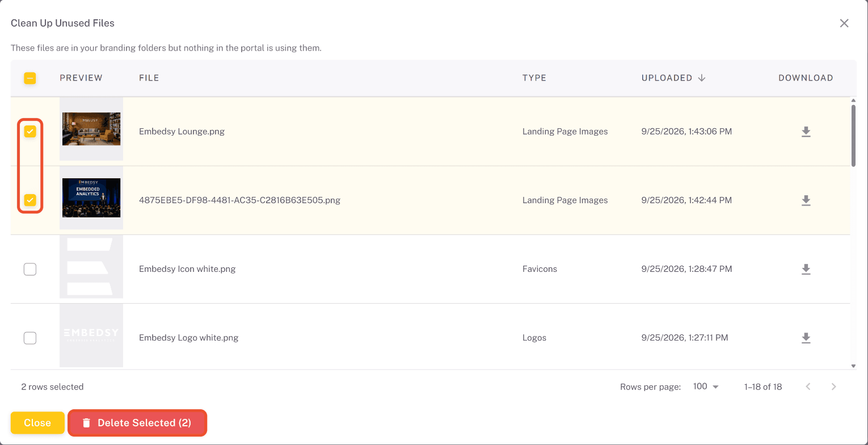Click the 1:27:11 PM upload timestamp
868x445 pixels.
coord(685,338)
